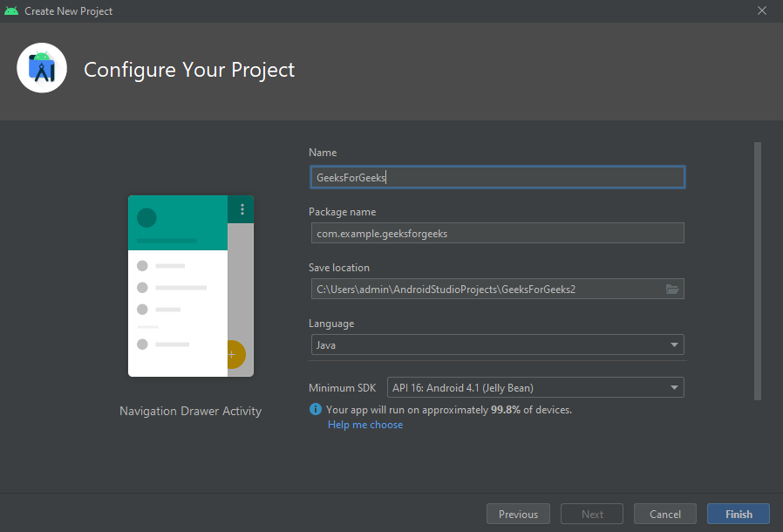The height and width of the screenshot is (532, 783).
Task: Click the vertical scrollbar on the right
Action: [758, 271]
